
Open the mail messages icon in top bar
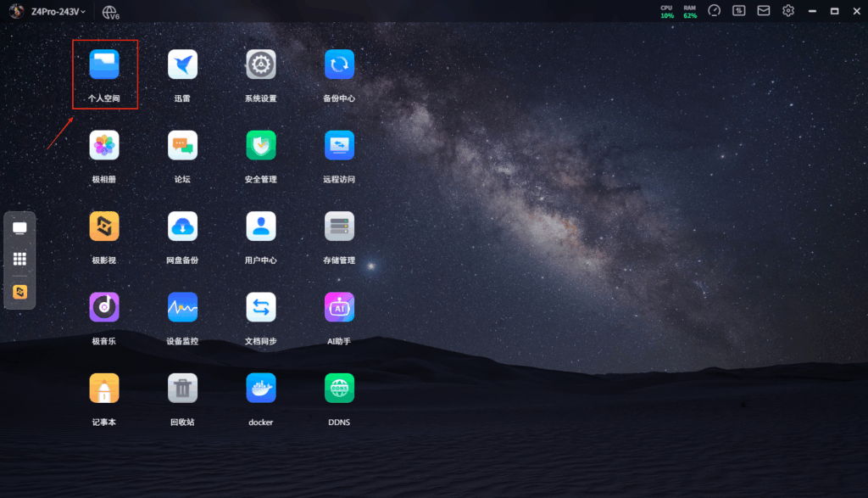point(764,11)
